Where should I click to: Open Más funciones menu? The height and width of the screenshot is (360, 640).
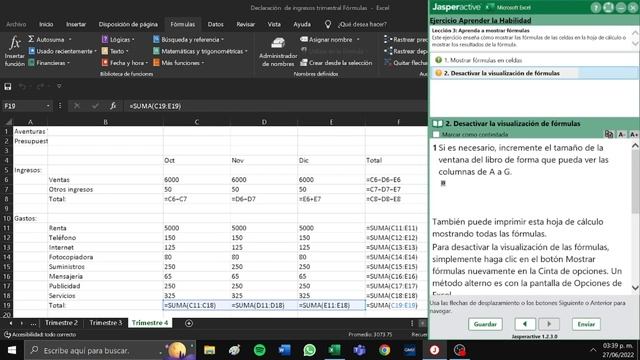click(178, 63)
